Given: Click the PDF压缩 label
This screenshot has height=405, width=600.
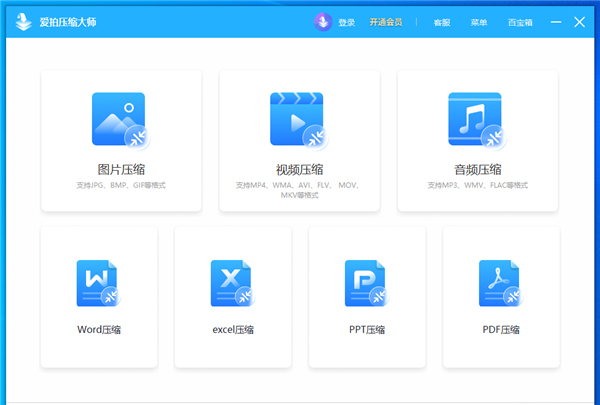Looking at the screenshot, I should 501,330.
